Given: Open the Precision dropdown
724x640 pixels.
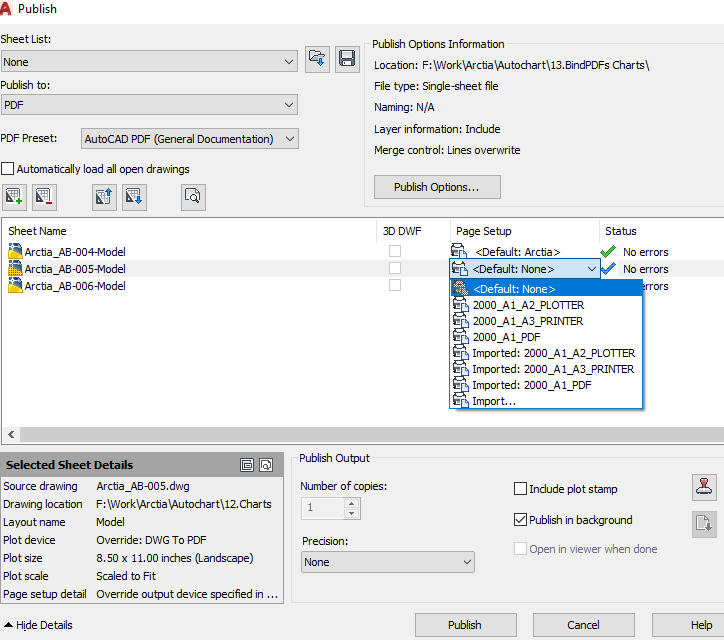Looking at the screenshot, I should (387, 562).
